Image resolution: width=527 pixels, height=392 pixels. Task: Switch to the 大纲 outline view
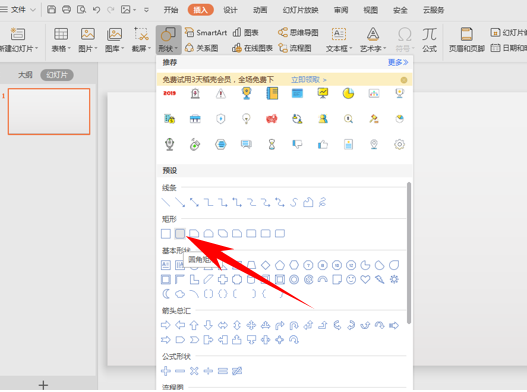25,75
